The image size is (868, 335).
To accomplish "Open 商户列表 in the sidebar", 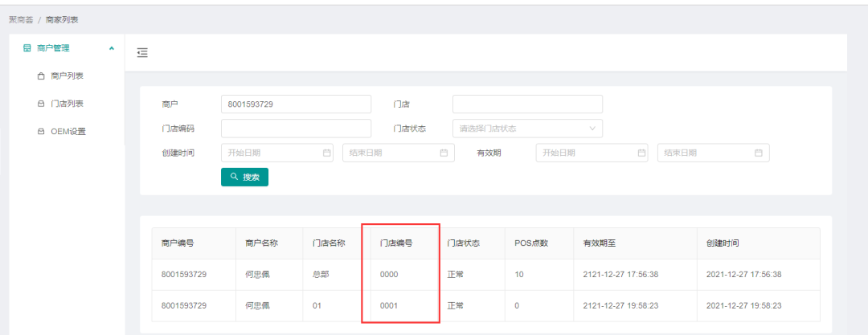I will click(x=67, y=76).
